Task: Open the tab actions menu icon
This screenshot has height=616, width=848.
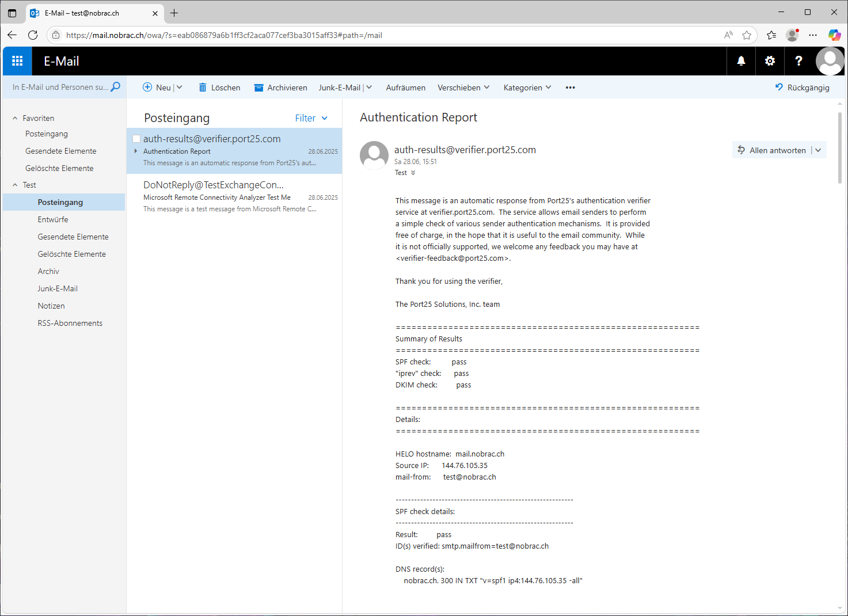Action: [x=12, y=13]
